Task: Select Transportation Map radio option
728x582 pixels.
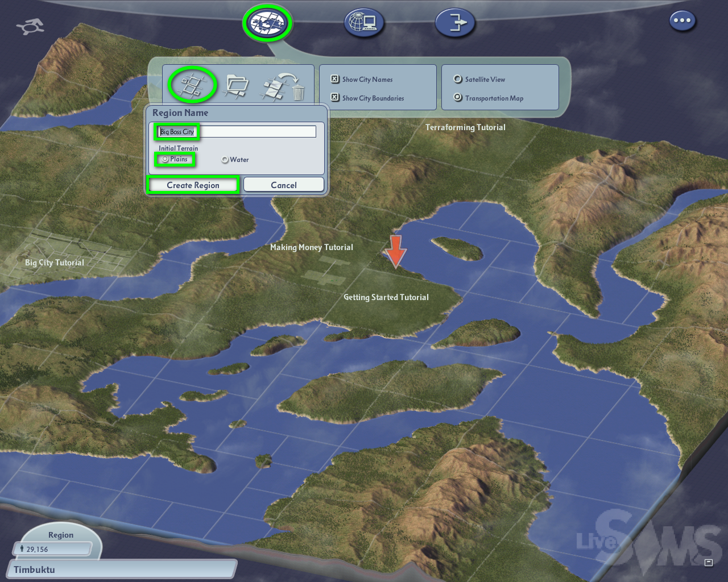Action: click(458, 98)
